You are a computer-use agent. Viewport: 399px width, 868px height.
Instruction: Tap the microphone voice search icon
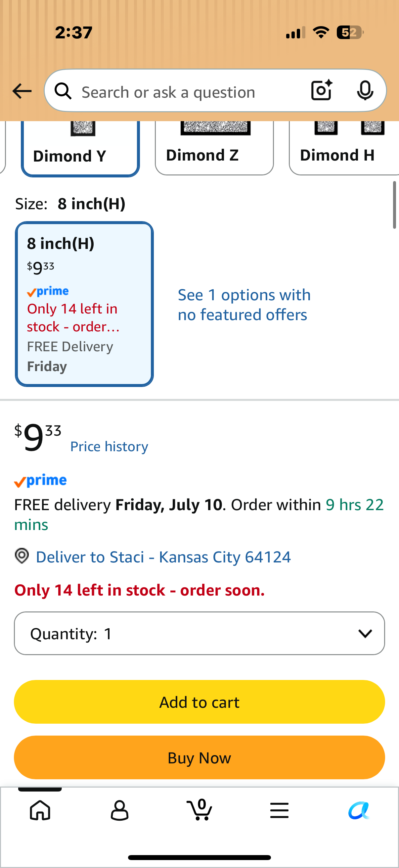(x=365, y=91)
